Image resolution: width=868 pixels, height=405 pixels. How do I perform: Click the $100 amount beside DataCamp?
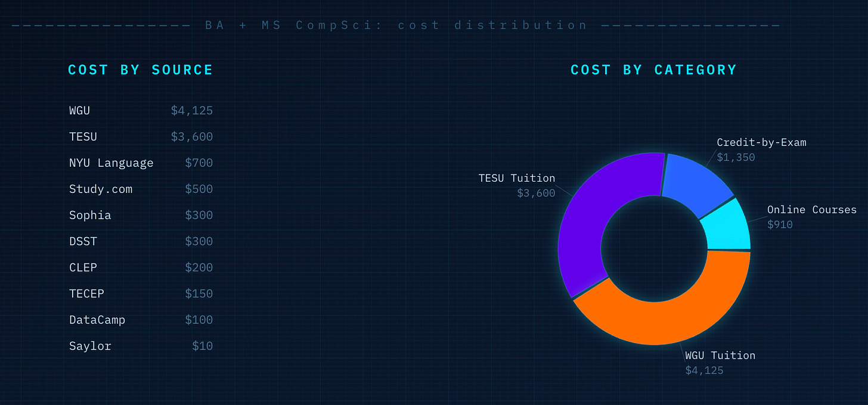click(x=199, y=320)
